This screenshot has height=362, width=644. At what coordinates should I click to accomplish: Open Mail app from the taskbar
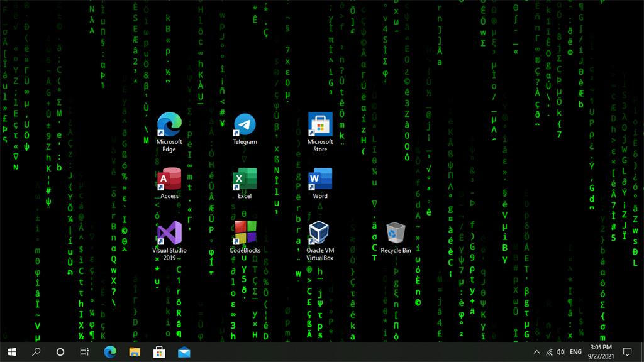184,352
